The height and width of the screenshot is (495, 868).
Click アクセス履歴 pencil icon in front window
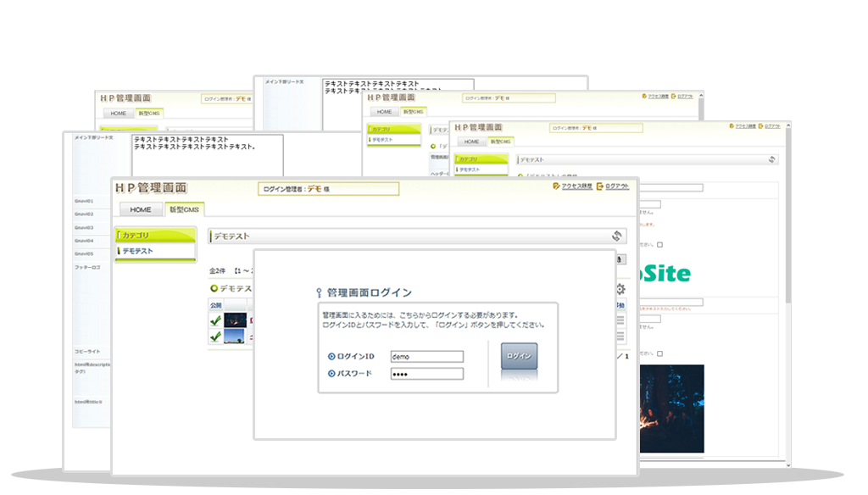(x=556, y=186)
